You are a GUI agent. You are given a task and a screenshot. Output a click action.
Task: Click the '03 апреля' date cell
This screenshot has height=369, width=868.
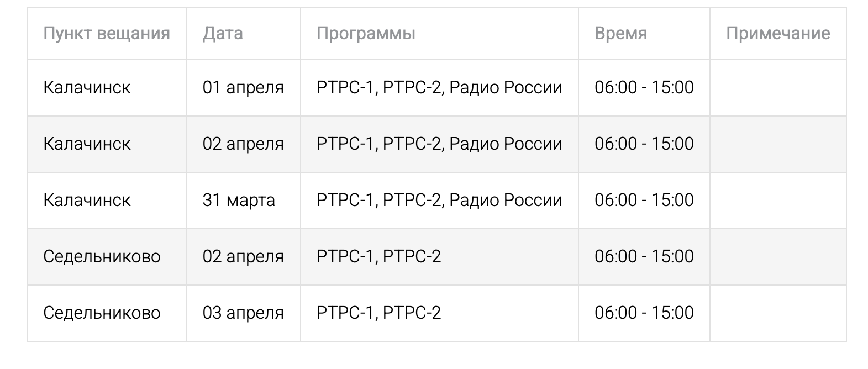(243, 313)
